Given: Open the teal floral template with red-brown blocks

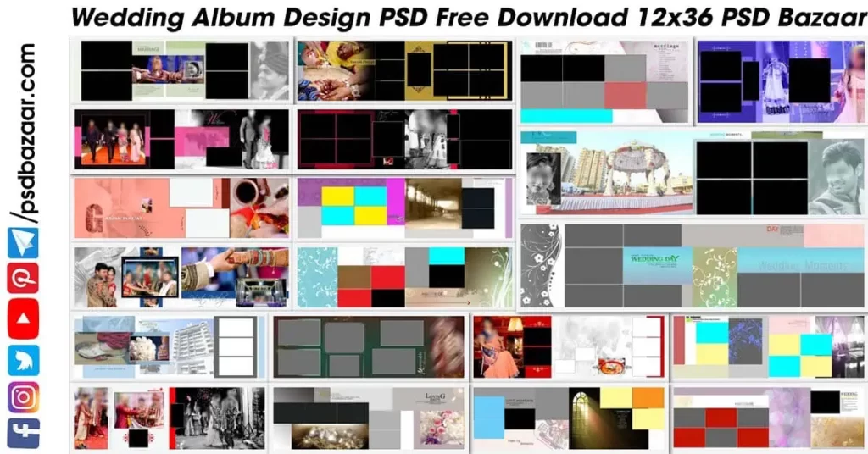Looking at the screenshot, I should (404, 277).
